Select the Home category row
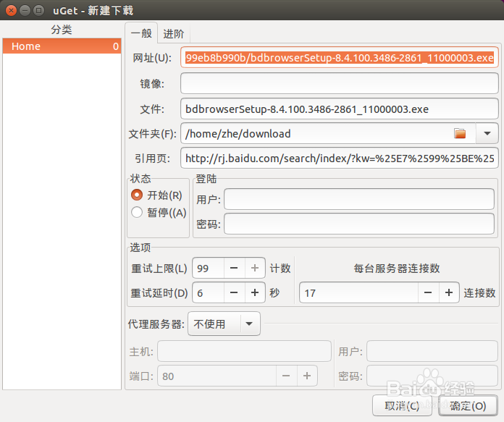 coord(62,46)
